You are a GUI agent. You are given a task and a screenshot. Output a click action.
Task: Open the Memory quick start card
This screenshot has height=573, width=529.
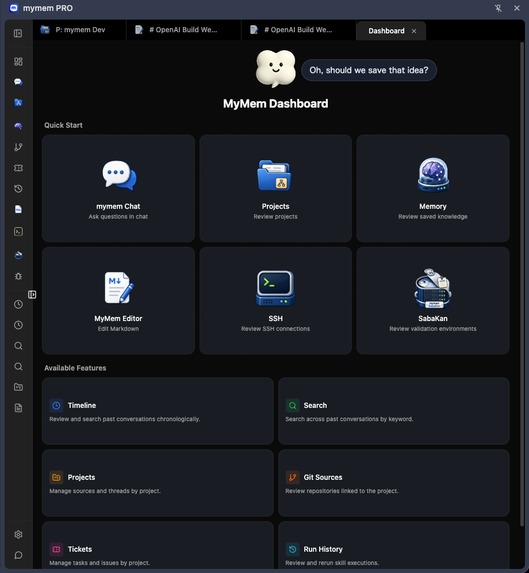[x=433, y=189]
